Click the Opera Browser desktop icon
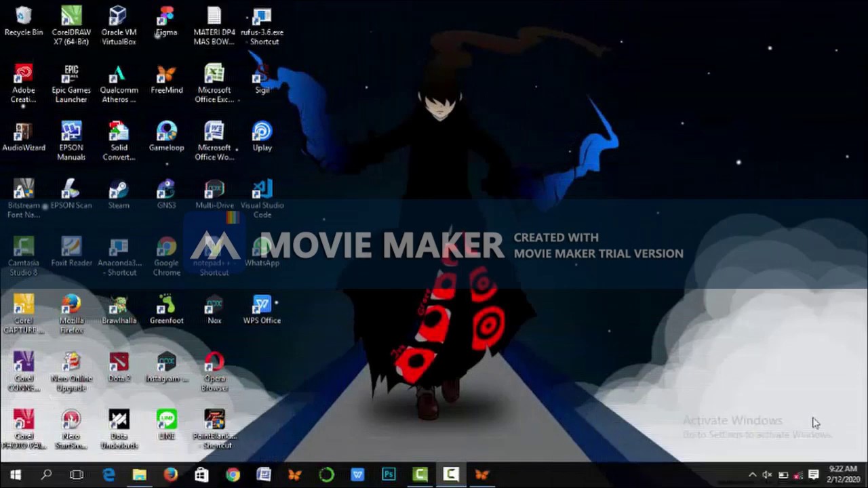This screenshot has height=488, width=868. [214, 371]
